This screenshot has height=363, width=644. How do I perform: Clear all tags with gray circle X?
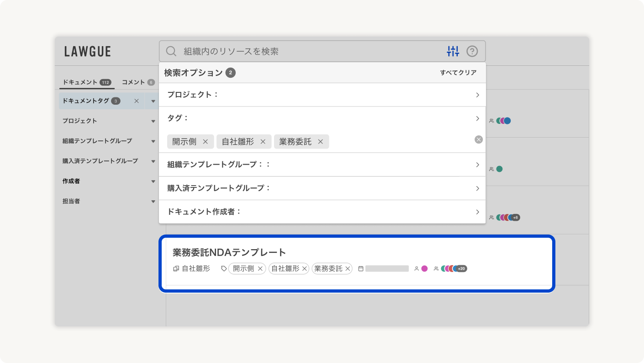point(478,139)
